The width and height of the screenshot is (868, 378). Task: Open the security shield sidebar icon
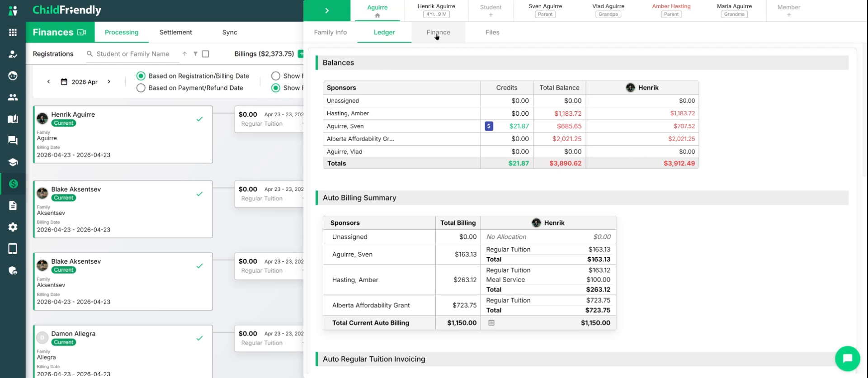click(13, 270)
